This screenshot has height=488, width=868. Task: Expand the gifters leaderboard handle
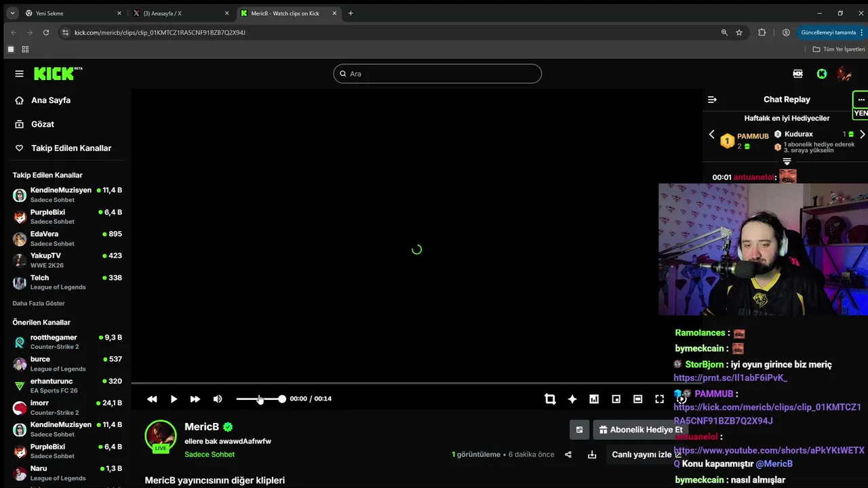(787, 162)
